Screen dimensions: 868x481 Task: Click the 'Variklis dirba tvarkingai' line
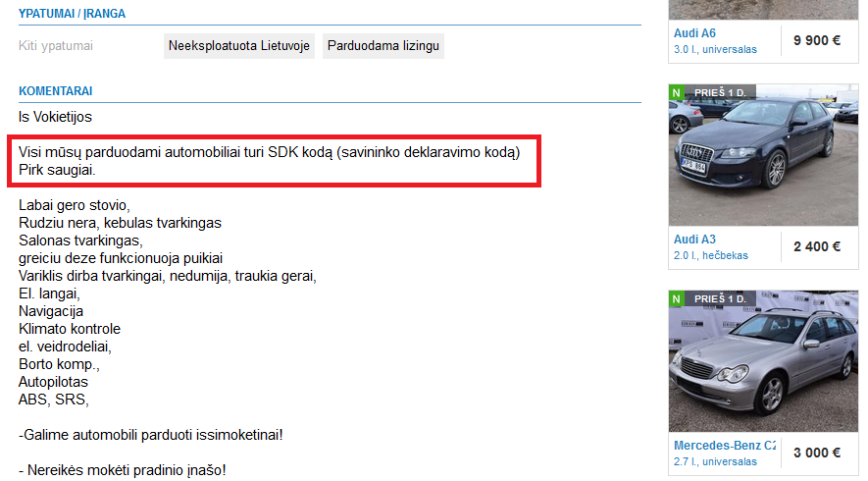[x=167, y=276]
